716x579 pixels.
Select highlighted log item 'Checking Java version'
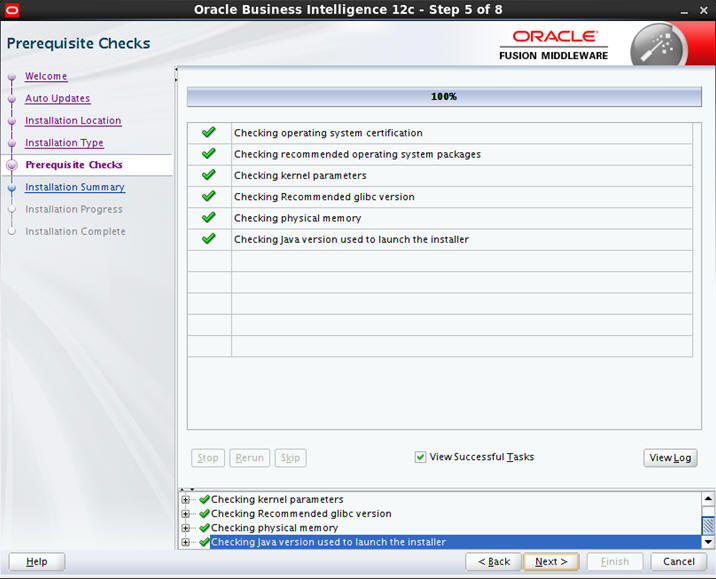[455, 542]
